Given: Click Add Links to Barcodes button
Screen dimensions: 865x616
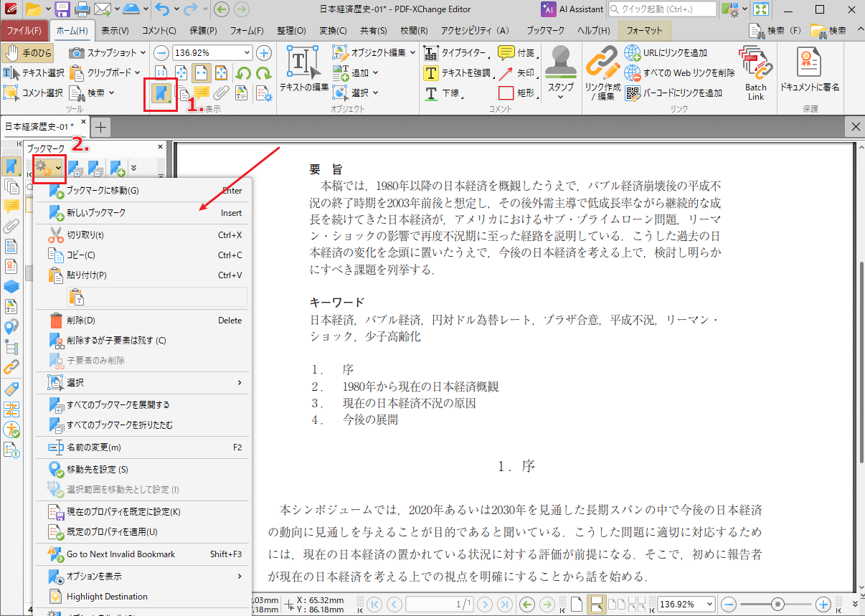Looking at the screenshot, I should pos(673,93).
